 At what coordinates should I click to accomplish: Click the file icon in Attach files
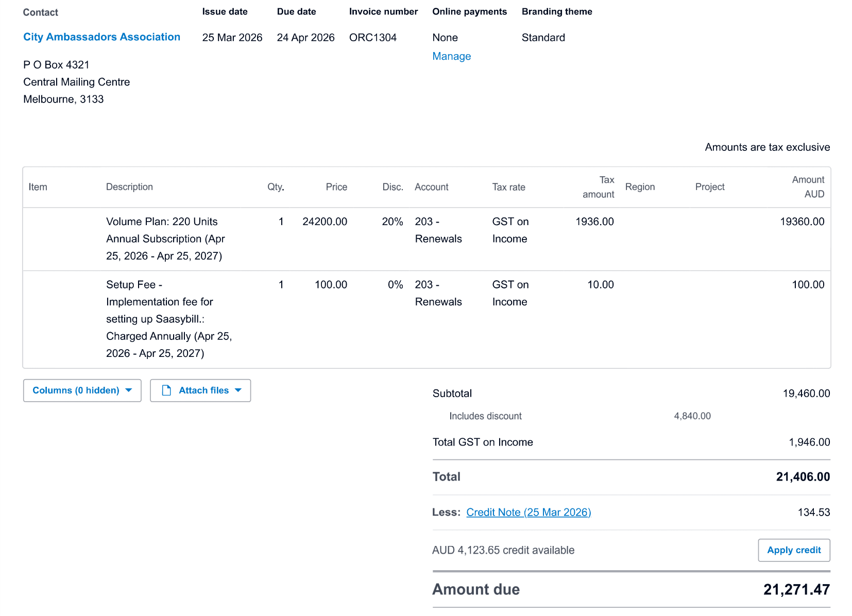pos(166,390)
